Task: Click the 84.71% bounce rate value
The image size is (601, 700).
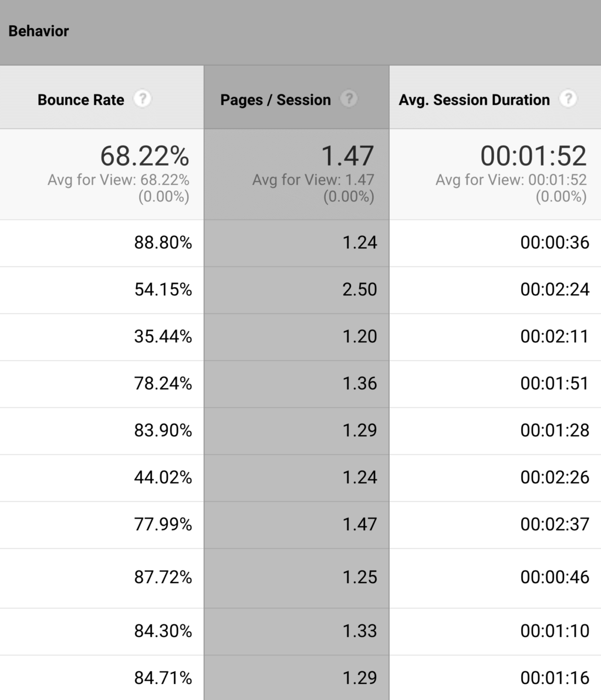Action: (x=163, y=678)
